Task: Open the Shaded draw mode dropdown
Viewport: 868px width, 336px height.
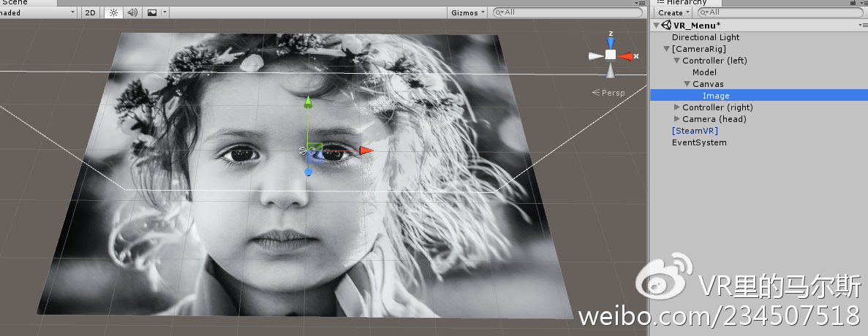Action: point(37,12)
